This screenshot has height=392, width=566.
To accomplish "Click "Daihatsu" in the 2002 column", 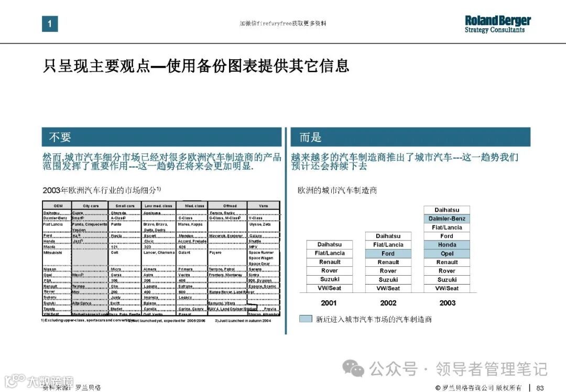I will 388,236.
